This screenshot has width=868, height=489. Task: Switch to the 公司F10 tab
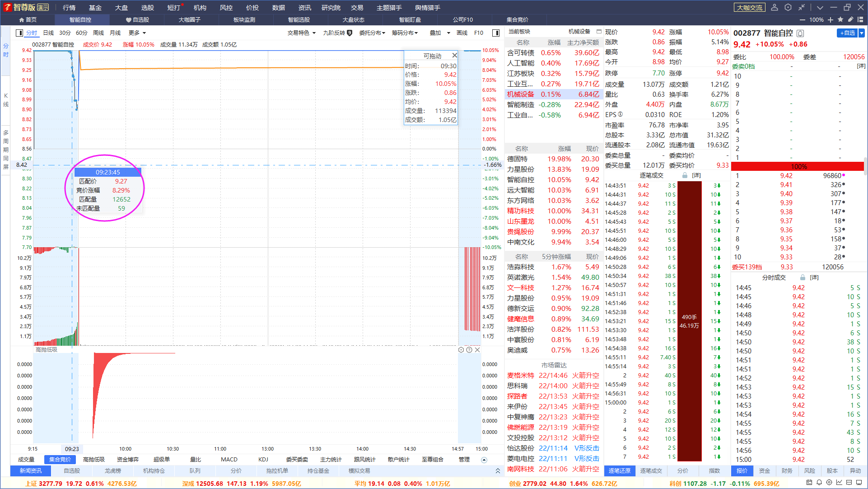point(463,20)
